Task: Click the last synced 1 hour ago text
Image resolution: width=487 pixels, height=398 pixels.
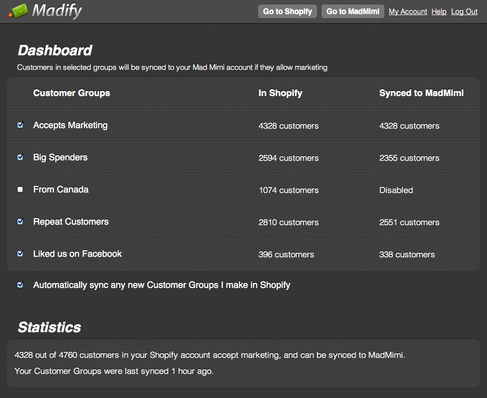Action: point(114,371)
